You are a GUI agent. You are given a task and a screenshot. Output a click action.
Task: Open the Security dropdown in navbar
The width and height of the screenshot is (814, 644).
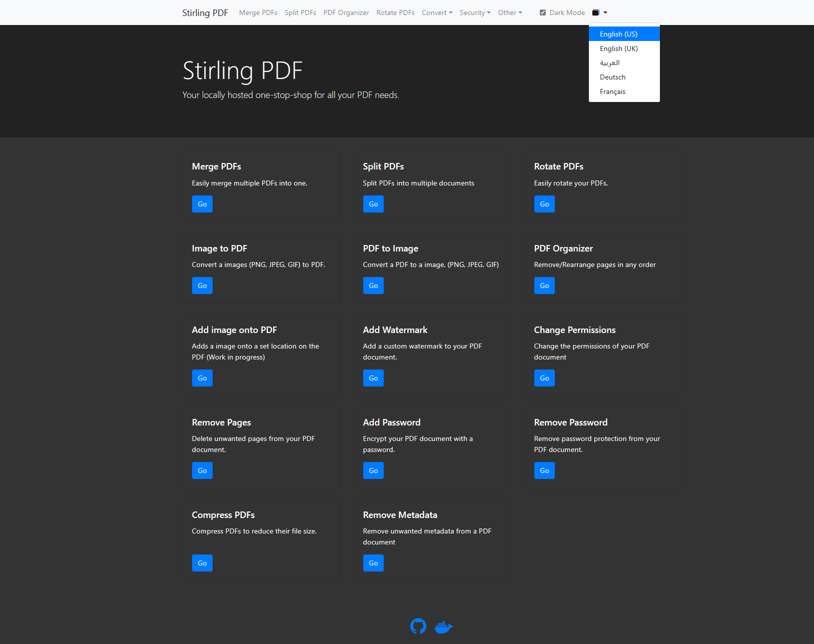tap(475, 12)
